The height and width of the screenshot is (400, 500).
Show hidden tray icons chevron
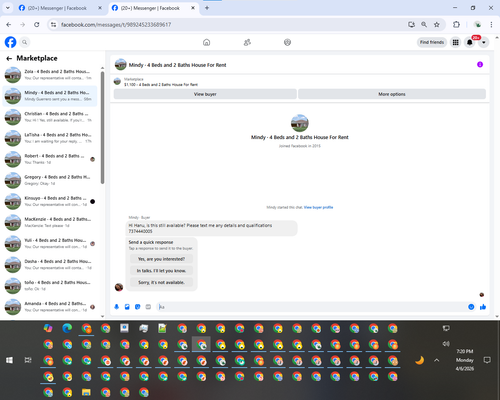pyautogui.click(x=437, y=360)
